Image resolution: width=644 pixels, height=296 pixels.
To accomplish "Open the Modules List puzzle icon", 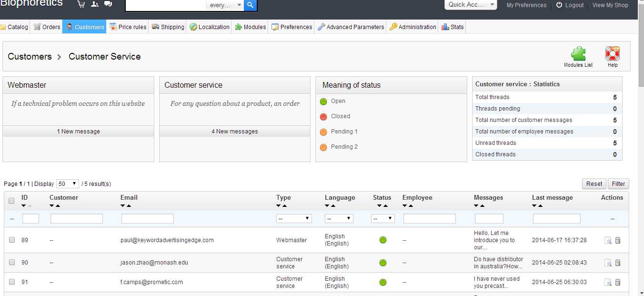I will coord(578,53).
